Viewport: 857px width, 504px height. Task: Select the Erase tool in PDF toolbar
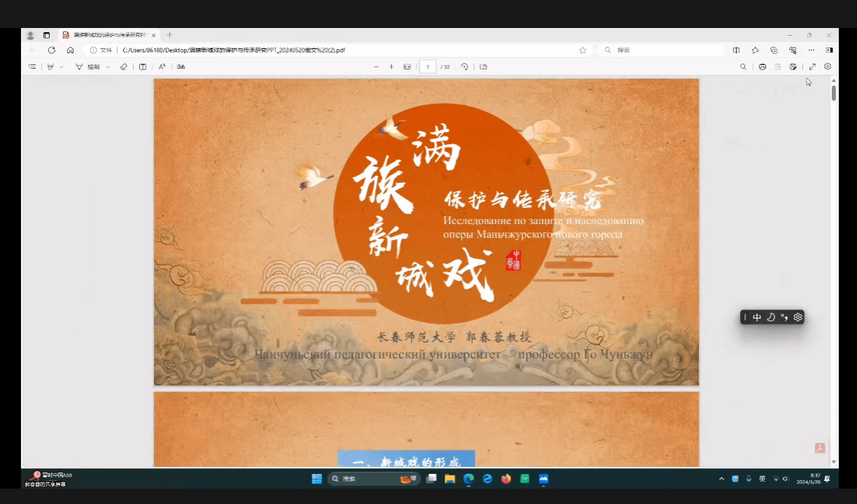point(124,66)
